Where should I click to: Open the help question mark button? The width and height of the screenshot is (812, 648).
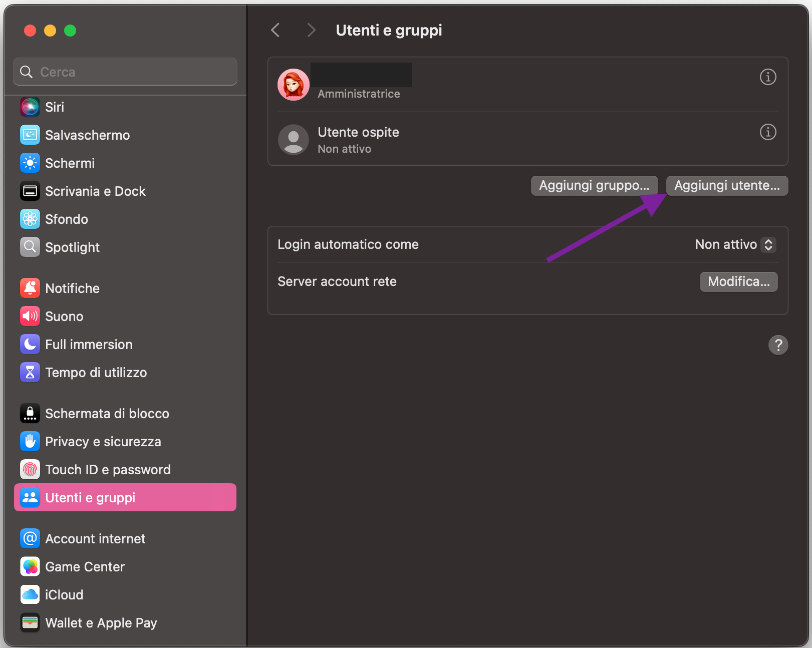pos(777,345)
